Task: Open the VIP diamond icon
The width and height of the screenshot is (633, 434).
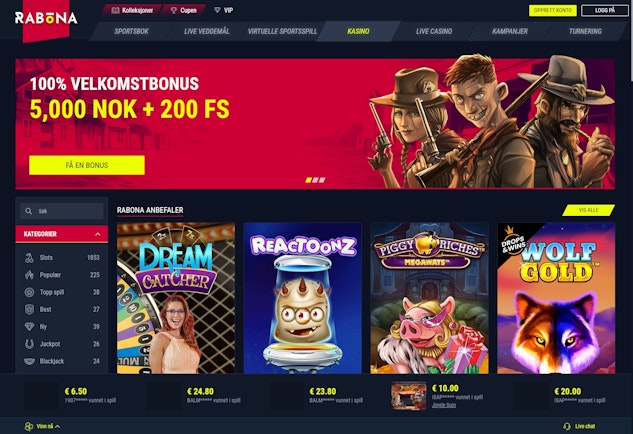Action: (217, 10)
